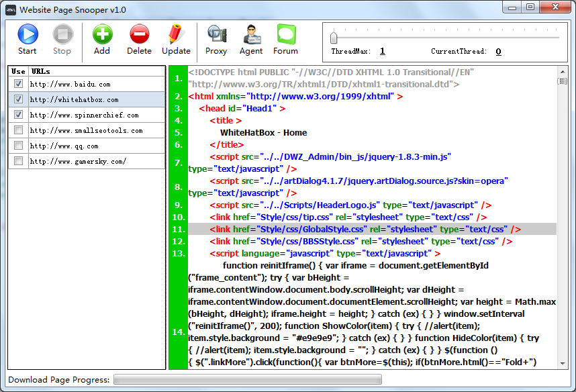Open the Proxy settings icon
The width and height of the screenshot is (576, 392).
[216, 34]
